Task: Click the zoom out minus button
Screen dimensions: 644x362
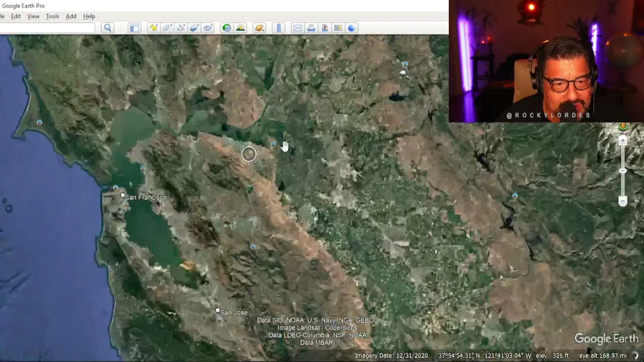Action: tap(623, 202)
